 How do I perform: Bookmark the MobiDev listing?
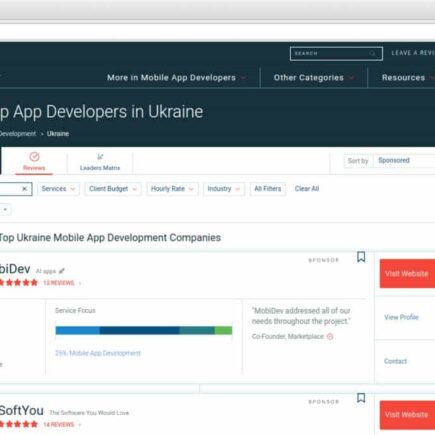pyautogui.click(x=361, y=257)
